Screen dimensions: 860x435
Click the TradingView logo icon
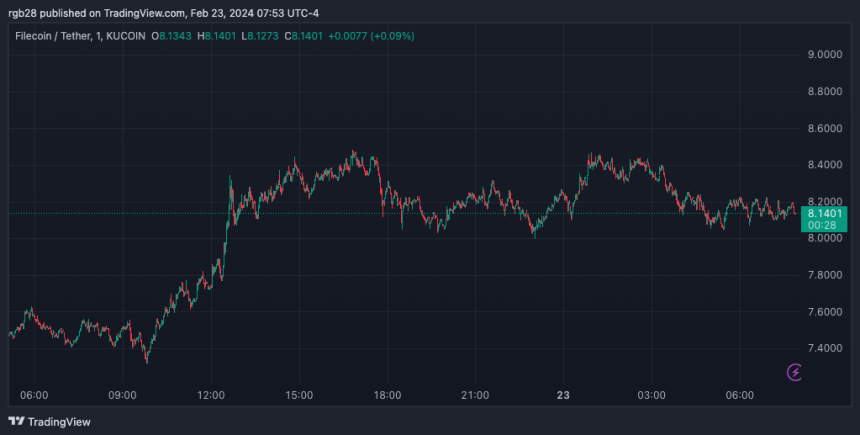tap(18, 421)
